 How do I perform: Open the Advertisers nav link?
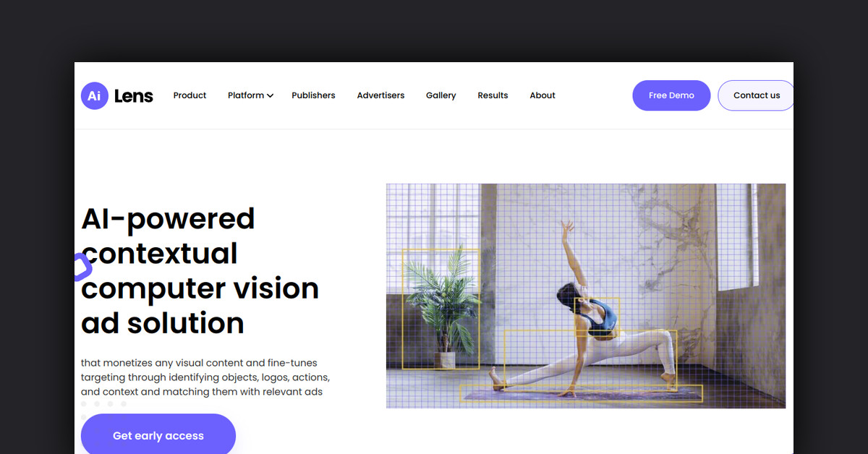point(380,95)
